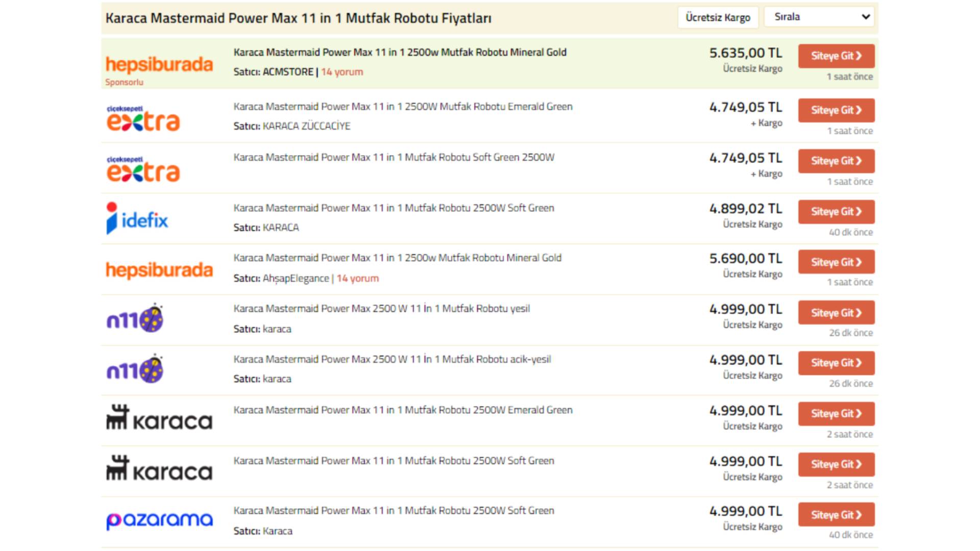
Task: Click the price 4.899,02 TL
Action: click(746, 209)
